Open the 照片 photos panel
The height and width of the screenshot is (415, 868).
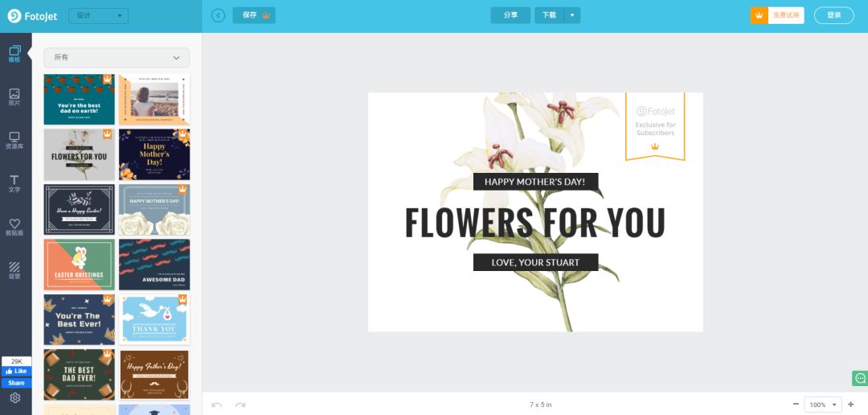tap(14, 97)
